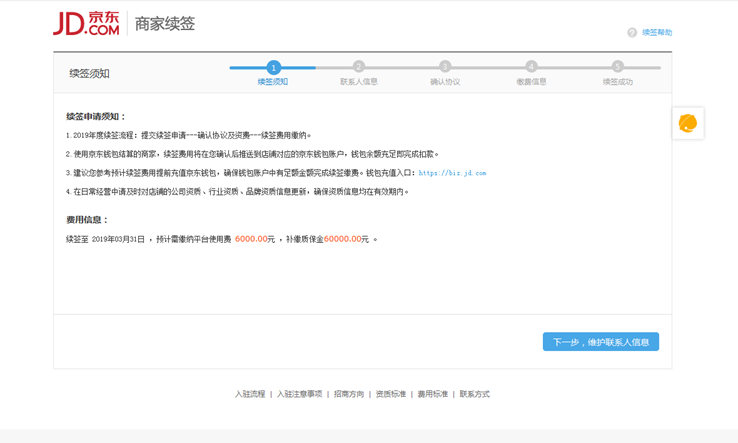Open the 联系方式 footer link
738x443 pixels.
pos(474,394)
